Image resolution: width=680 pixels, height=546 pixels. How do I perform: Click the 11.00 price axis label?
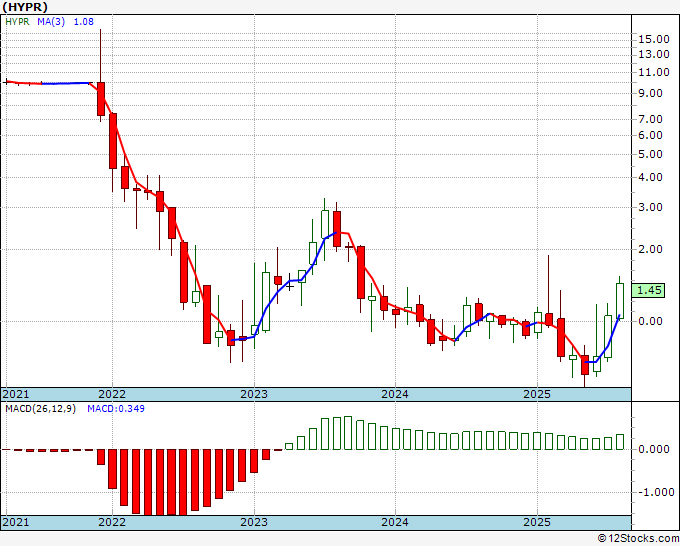tap(654, 72)
